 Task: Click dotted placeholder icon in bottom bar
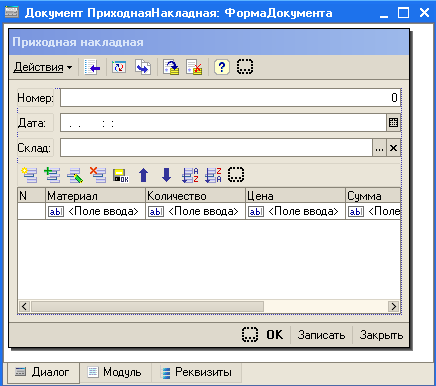click(250, 334)
